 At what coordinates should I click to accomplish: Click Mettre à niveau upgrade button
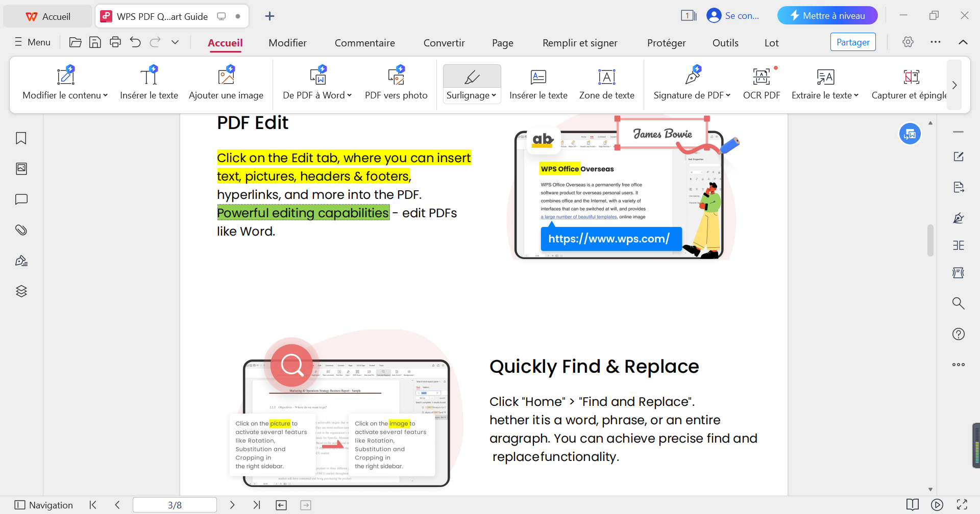pos(827,16)
